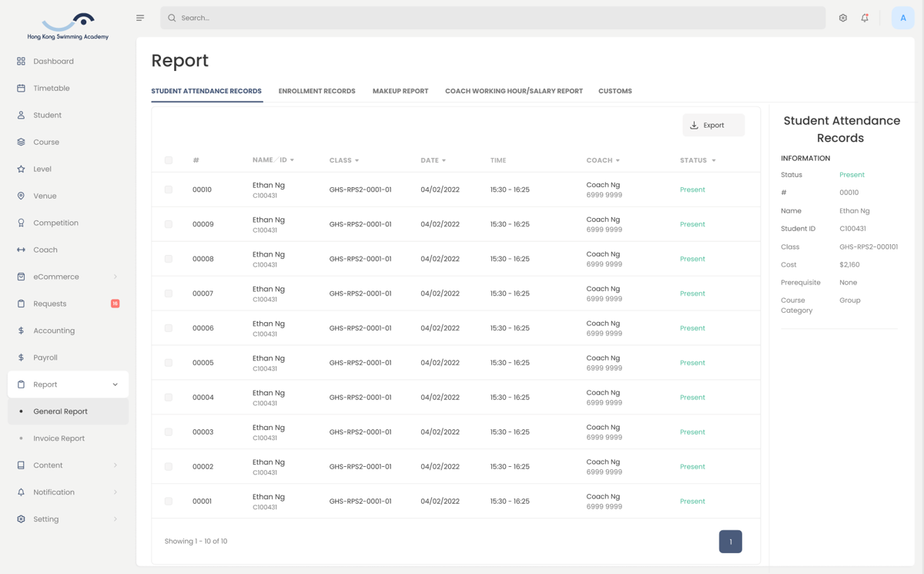This screenshot has width=924, height=574.
Task: Focus the top search field
Action: (493, 18)
